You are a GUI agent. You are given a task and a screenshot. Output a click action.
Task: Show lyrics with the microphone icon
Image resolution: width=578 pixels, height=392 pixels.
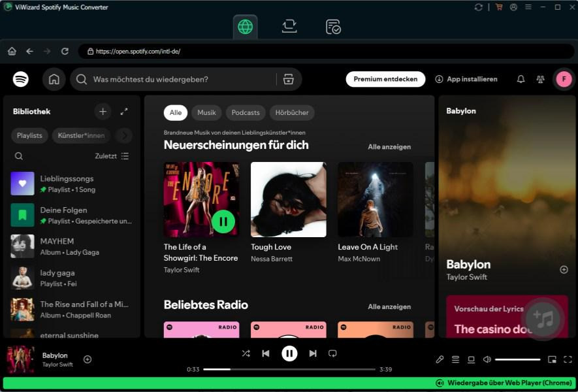440,359
